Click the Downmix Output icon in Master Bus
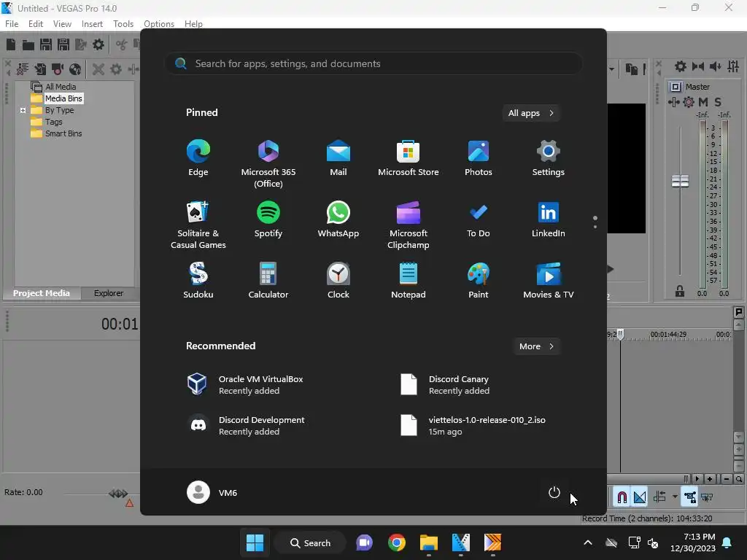 [x=698, y=66]
